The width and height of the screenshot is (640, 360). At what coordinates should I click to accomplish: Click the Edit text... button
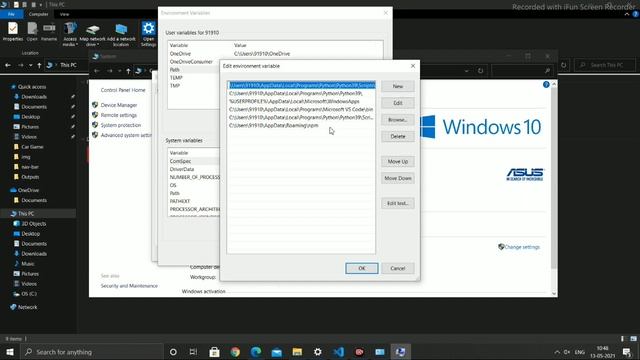pyautogui.click(x=398, y=203)
